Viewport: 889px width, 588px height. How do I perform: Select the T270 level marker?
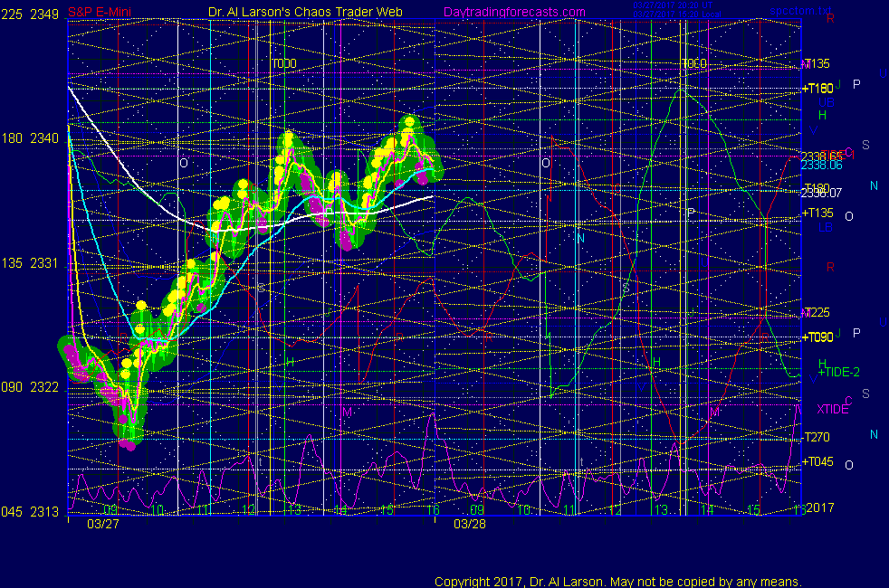817,437
